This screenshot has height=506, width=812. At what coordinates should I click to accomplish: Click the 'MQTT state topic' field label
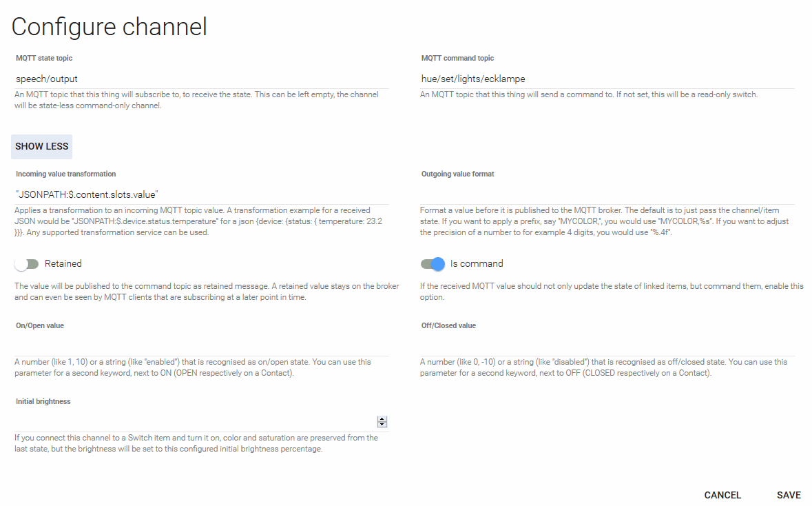pyautogui.click(x=44, y=59)
